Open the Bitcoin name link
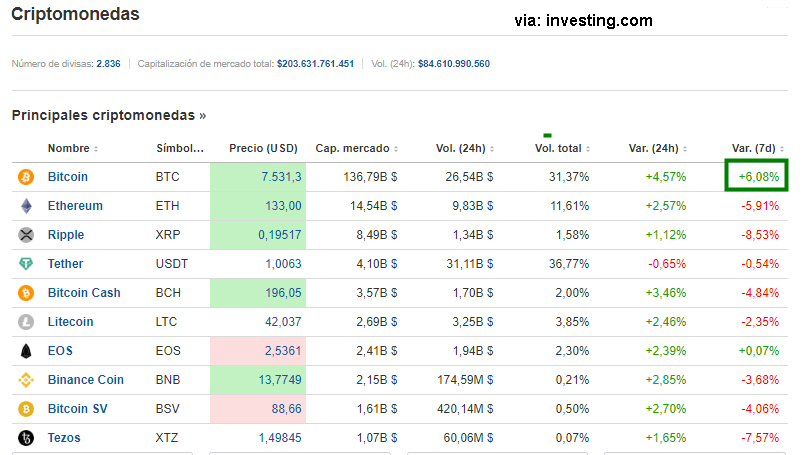 [68, 177]
